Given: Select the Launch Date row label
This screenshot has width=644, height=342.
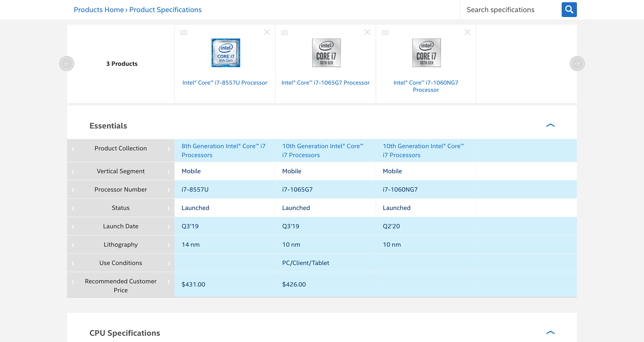Looking at the screenshot, I should tap(121, 226).
